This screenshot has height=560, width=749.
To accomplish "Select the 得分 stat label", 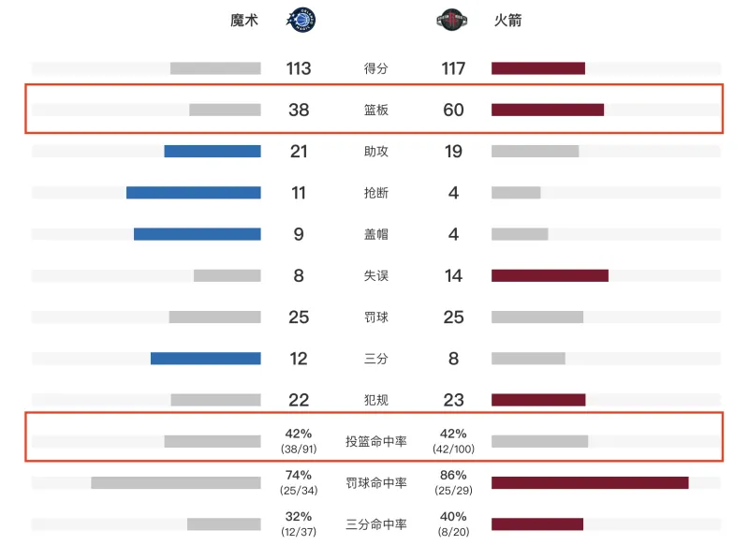I will point(375,68).
